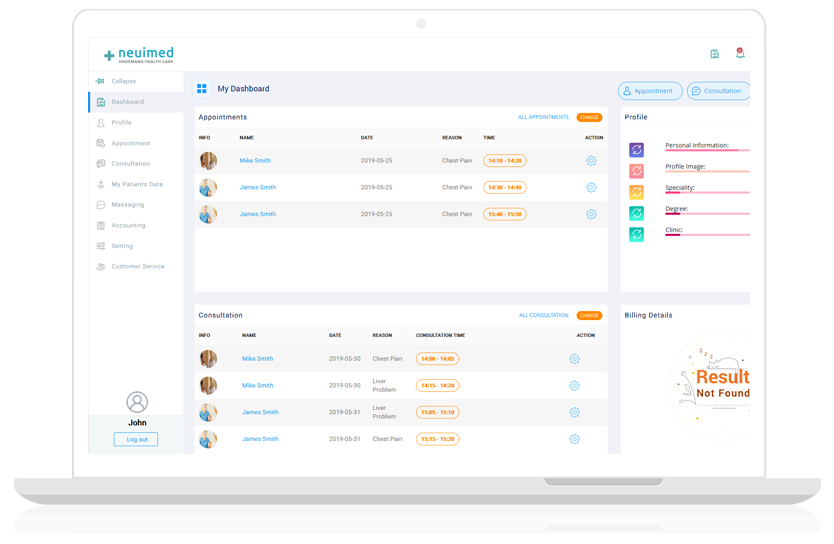834x544 pixels.
Task: Click the Collapse sidebar icon
Action: pos(100,81)
